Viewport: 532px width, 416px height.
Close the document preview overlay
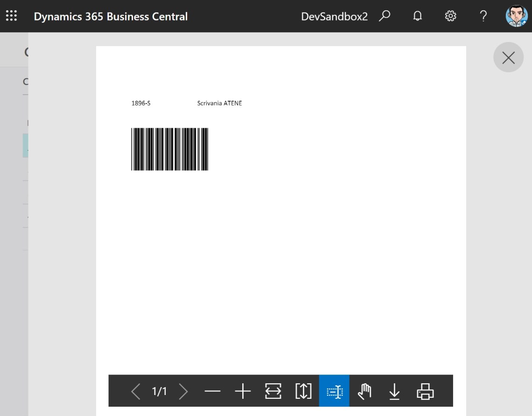coord(508,57)
